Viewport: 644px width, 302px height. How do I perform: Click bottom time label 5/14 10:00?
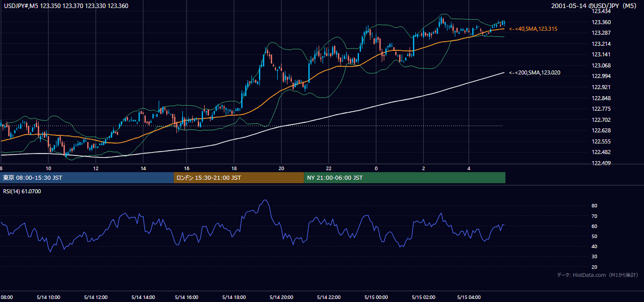[x=48, y=297]
